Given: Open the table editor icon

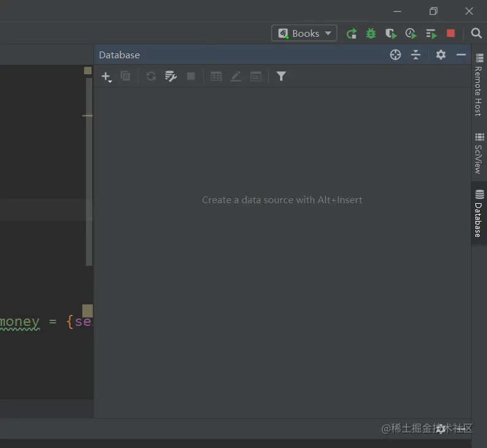Looking at the screenshot, I should pos(216,76).
